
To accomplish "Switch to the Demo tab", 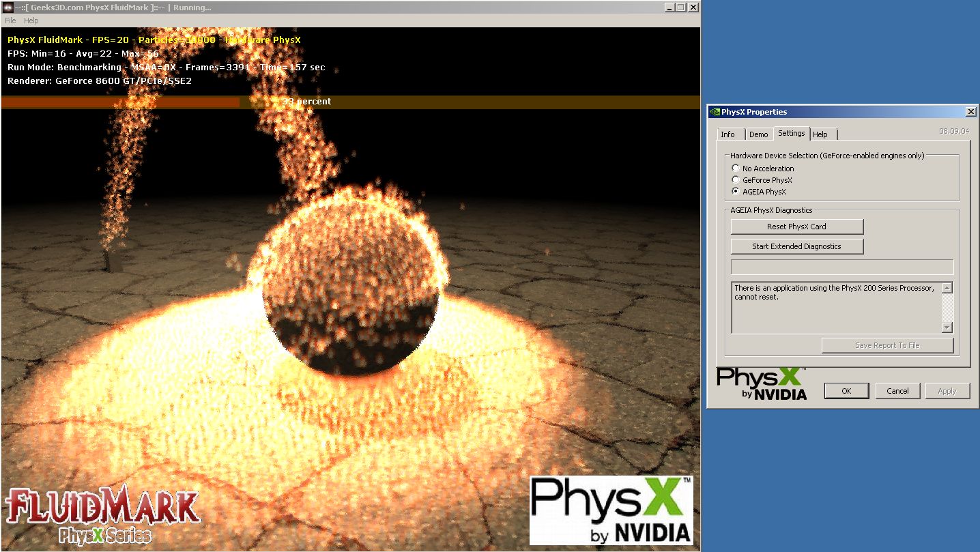I will 758,134.
